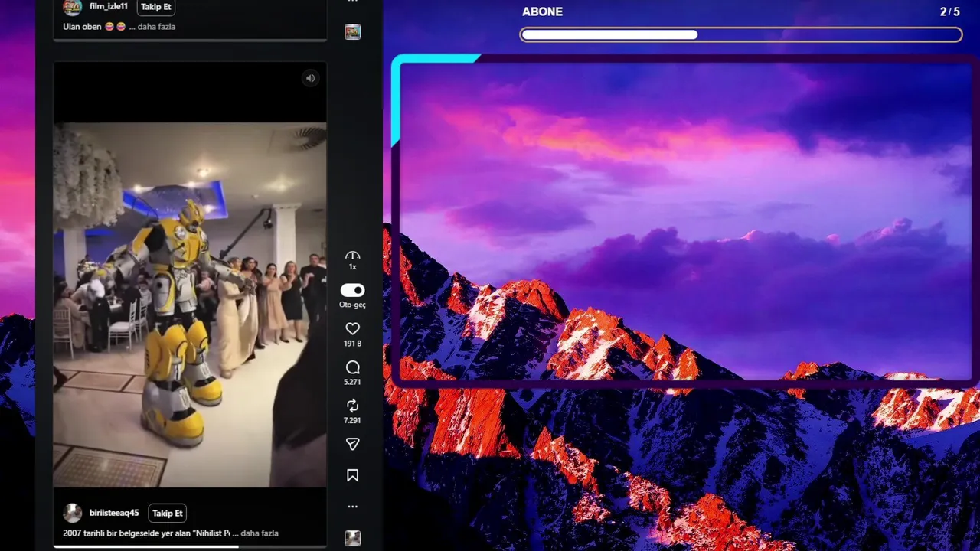
Task: Click the ABONE goal progress bar
Action: [741, 34]
